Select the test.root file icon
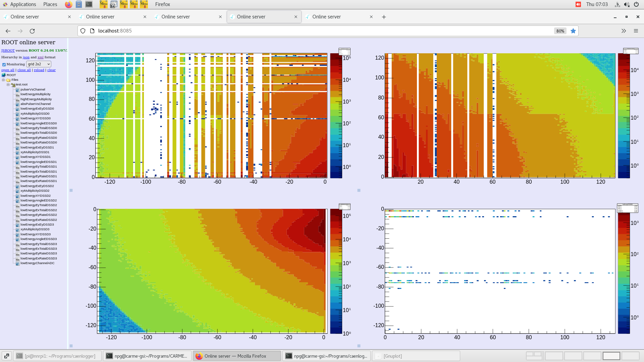Image resolution: width=644 pixels, height=362 pixels. [14, 84]
